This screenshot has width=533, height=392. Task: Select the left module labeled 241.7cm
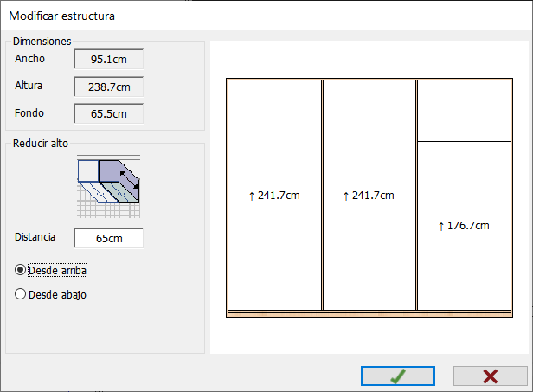[x=274, y=196]
